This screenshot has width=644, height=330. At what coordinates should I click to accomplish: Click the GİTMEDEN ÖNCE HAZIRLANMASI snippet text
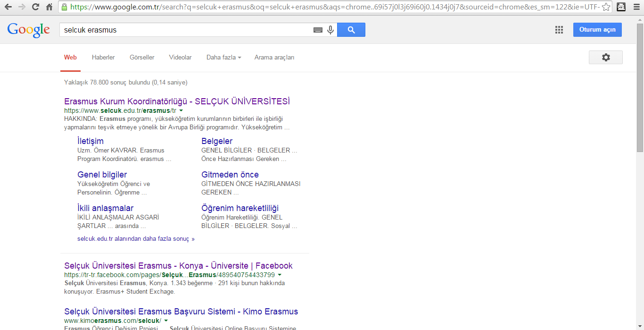251,188
